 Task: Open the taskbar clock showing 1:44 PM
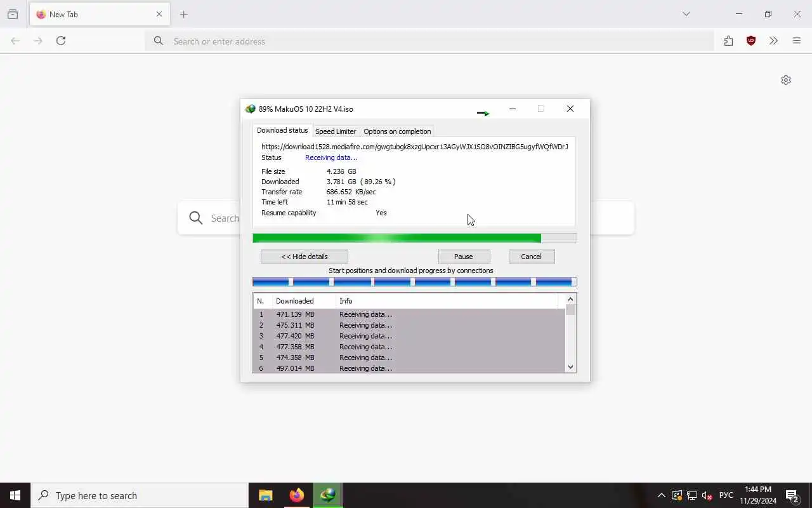tap(758, 495)
